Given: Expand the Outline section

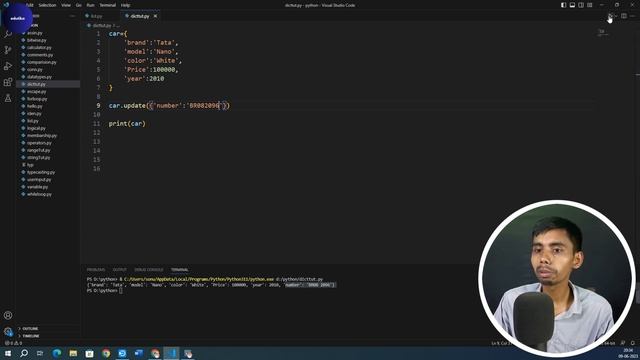Looking at the screenshot, I should [x=48, y=329].
